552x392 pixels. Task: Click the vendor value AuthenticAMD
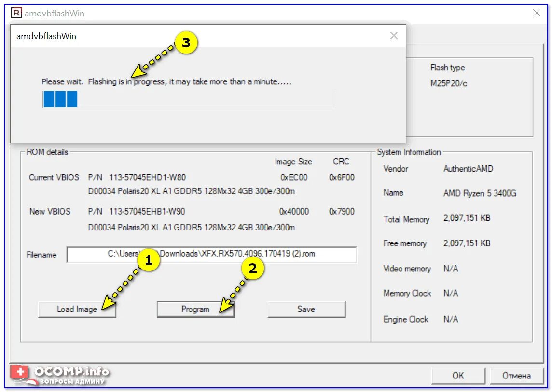click(x=468, y=169)
